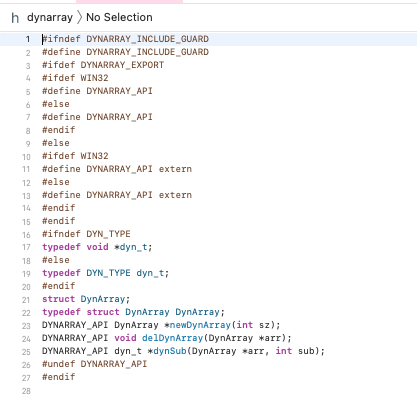This screenshot has width=417, height=397.
Task: Click '#define DYNARRAY_API' on line 7
Action: [97, 117]
